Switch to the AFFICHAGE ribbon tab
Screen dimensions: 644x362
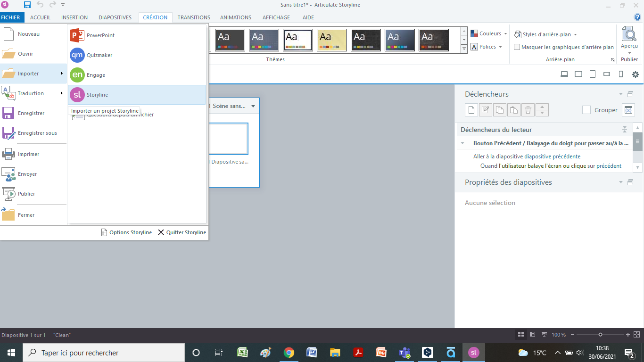click(276, 17)
